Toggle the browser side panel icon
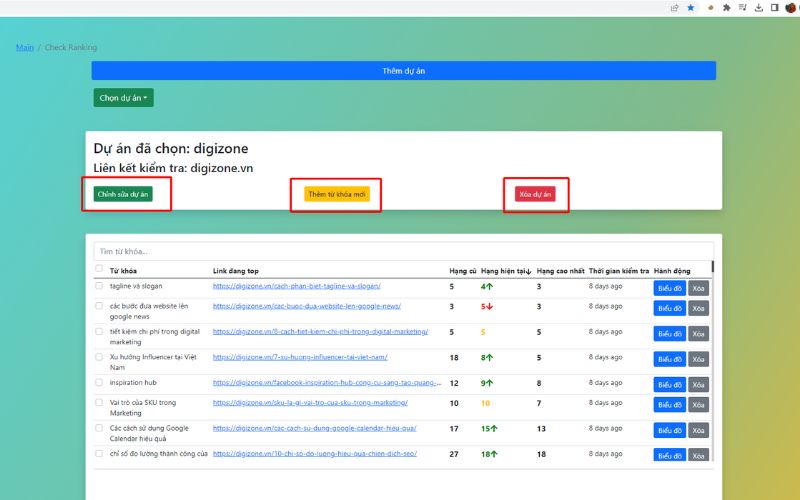 774,8
